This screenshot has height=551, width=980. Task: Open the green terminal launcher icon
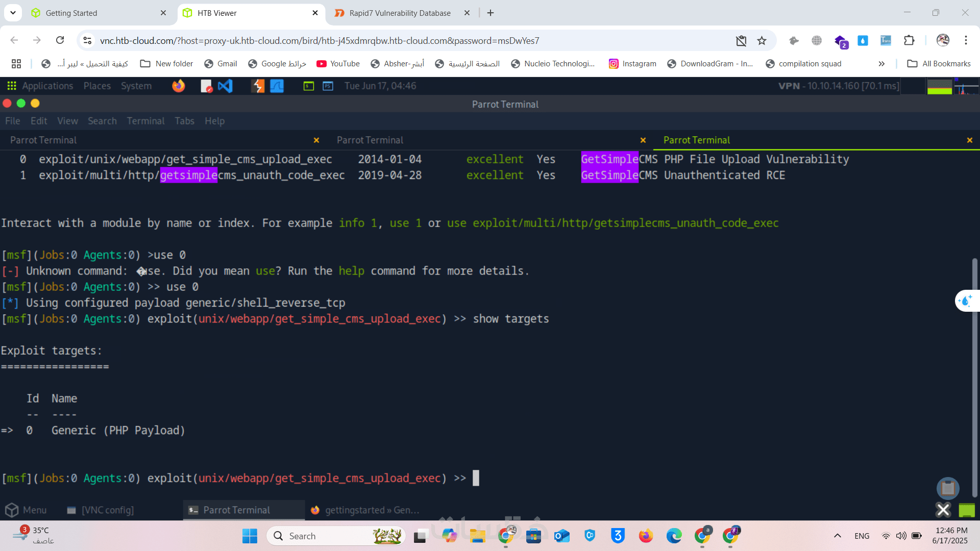click(x=309, y=86)
